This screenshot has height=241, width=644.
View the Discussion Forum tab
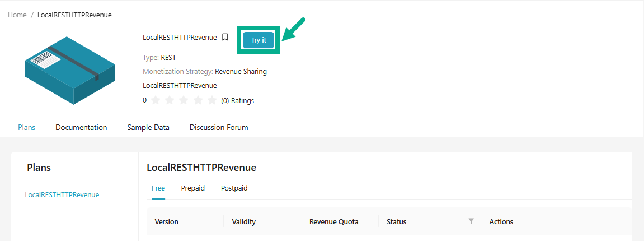coord(219,128)
